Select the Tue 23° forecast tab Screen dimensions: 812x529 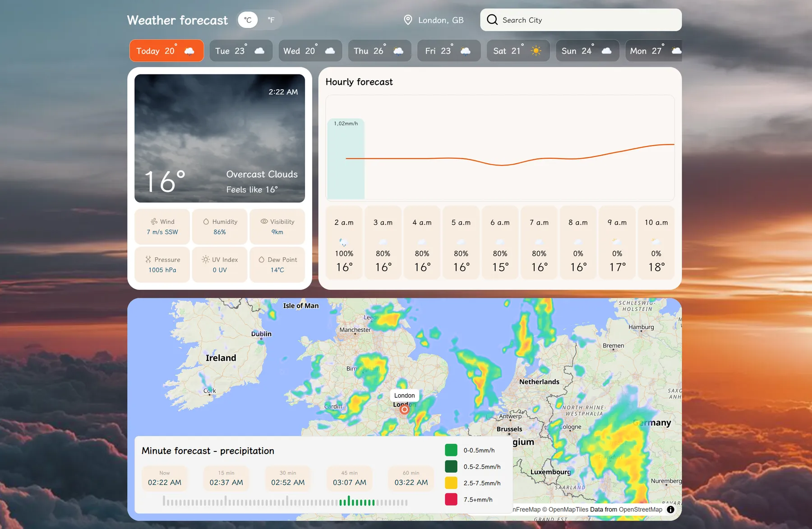[x=241, y=51]
